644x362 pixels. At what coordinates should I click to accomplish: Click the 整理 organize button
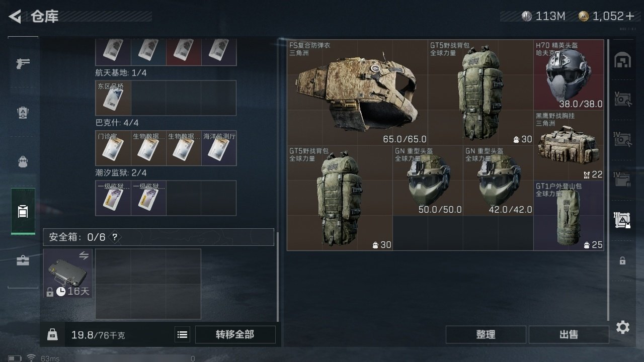(x=486, y=334)
